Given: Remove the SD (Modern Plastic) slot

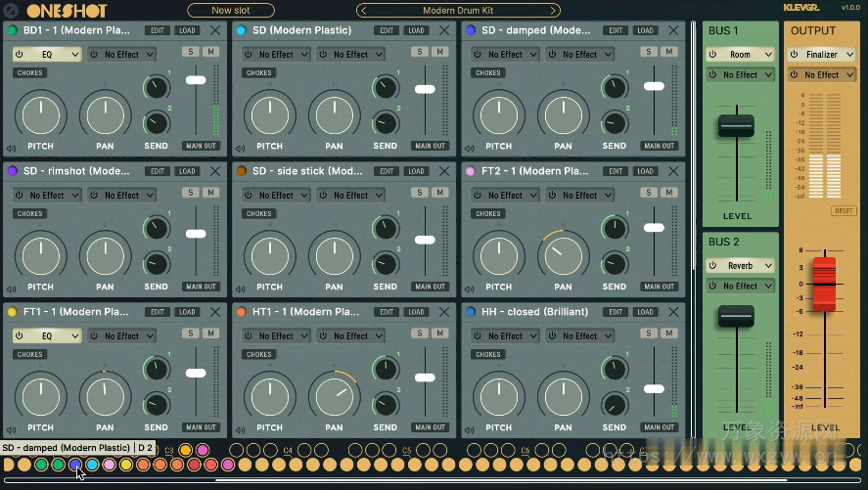Looking at the screenshot, I should point(444,30).
